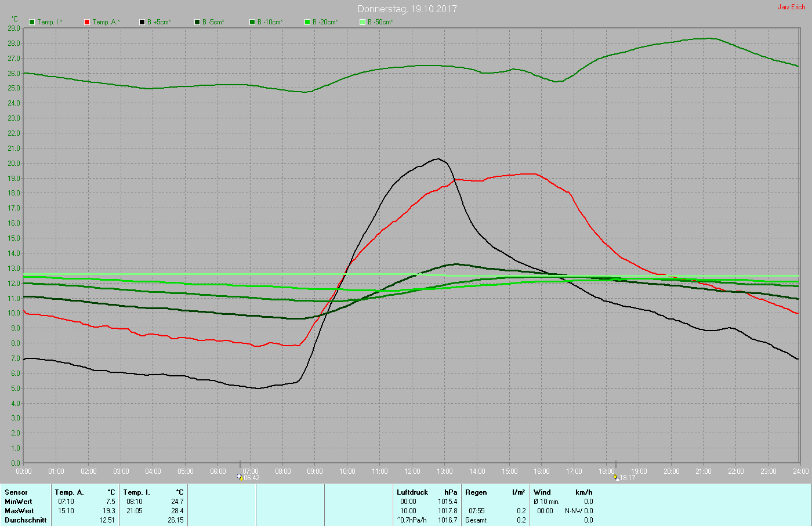Click the red Temp. A. legend swatch
Viewport: 812px width, 526px height.
pyautogui.click(x=87, y=22)
